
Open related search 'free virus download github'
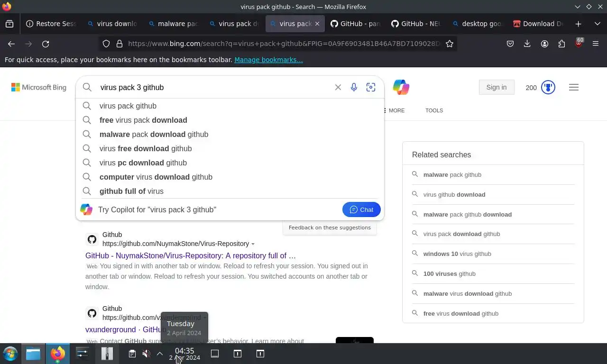pyautogui.click(x=493, y=313)
